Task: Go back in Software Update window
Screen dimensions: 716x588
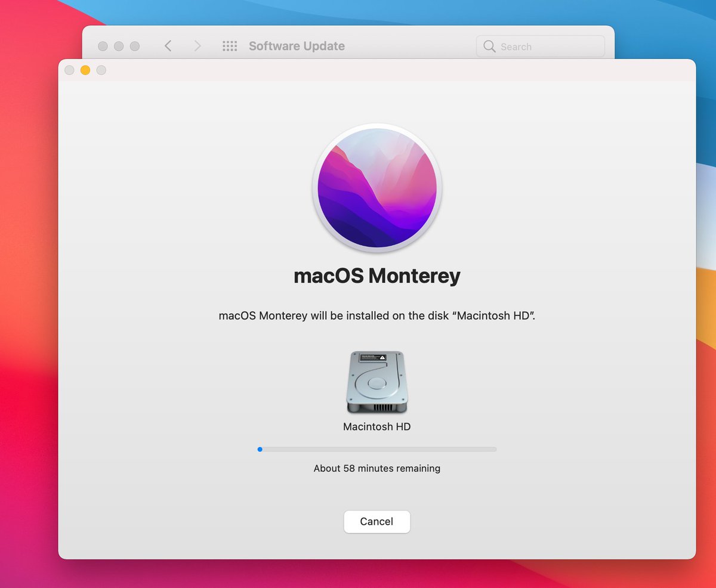Action: 168,46
